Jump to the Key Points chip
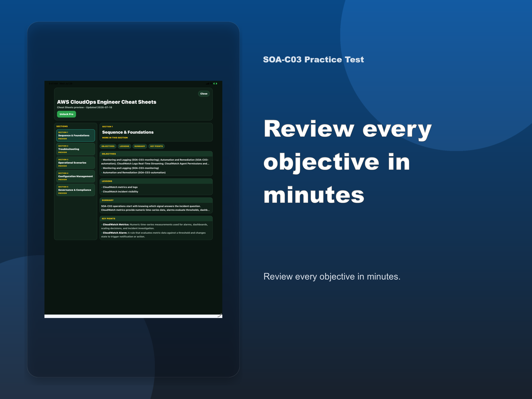Screen dimensions: 532x399 coord(157,146)
